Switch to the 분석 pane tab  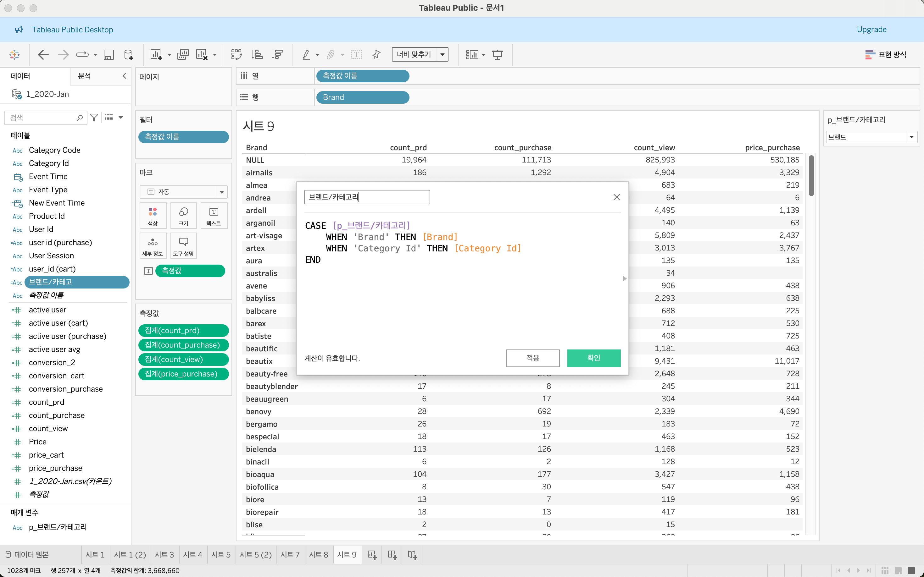point(84,76)
